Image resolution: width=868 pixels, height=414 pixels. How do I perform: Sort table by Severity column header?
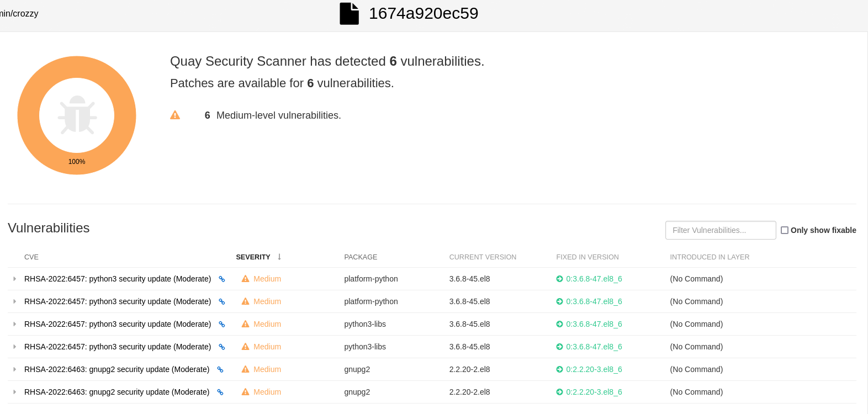[253, 257]
